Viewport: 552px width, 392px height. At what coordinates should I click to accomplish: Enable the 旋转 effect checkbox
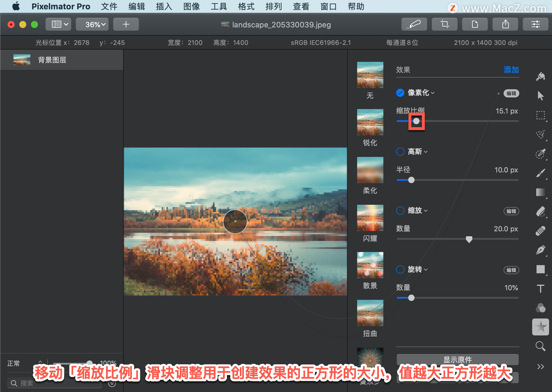tap(400, 269)
